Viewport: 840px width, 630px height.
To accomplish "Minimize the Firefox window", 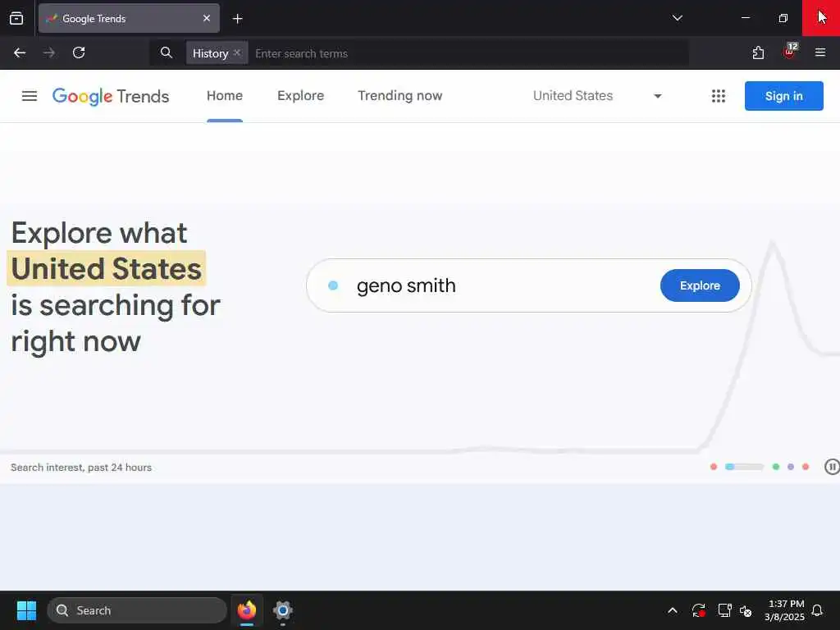I will tap(745, 18).
